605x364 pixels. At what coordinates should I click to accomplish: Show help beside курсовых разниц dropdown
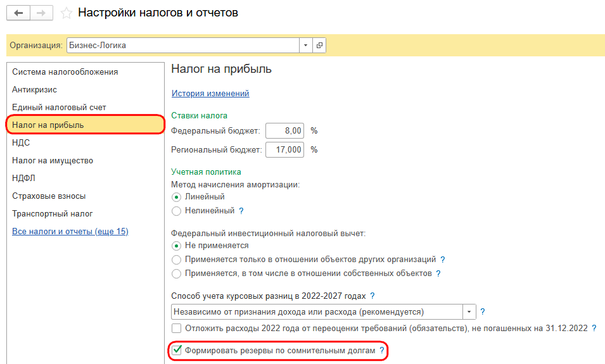(x=482, y=311)
